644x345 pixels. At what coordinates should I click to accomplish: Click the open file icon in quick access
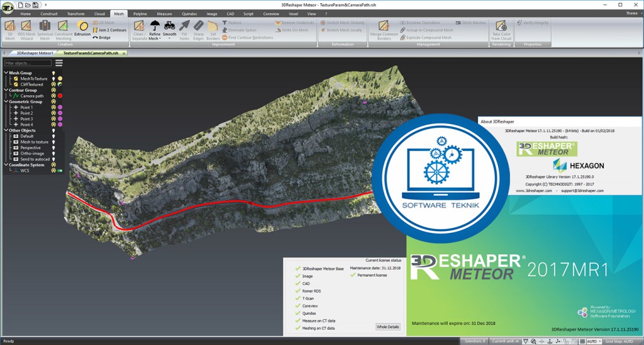point(27,4)
